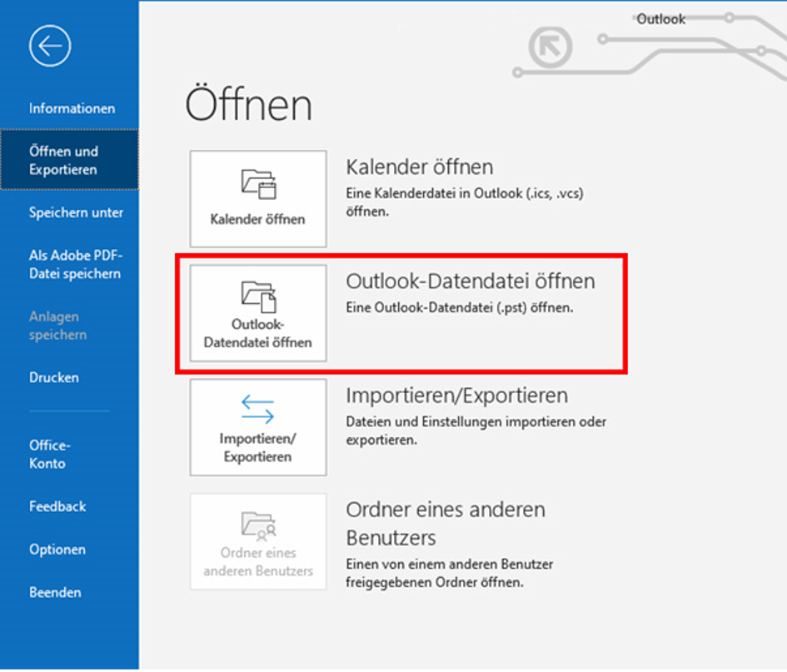This screenshot has height=672, width=787.
Task: Select Anlagen speichern sidebar entry
Action: tap(57, 326)
